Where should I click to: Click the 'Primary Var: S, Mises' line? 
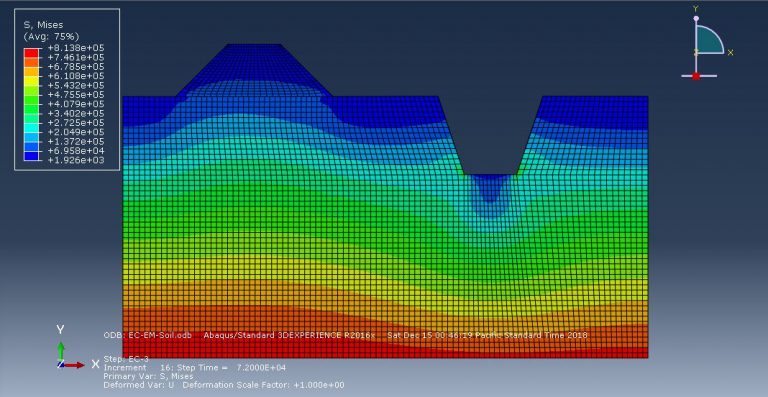click(x=148, y=376)
